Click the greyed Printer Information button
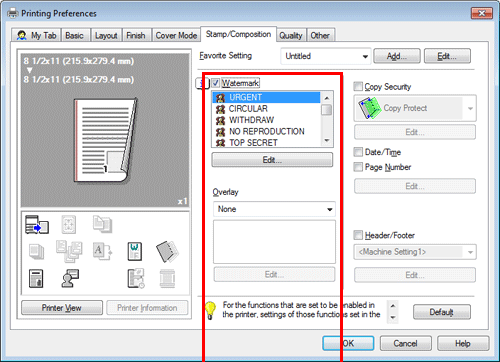Image resolution: width=500 pixels, height=362 pixels. click(147, 308)
